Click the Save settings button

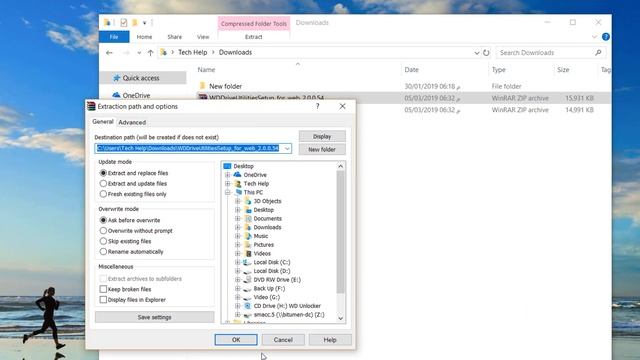tap(154, 317)
